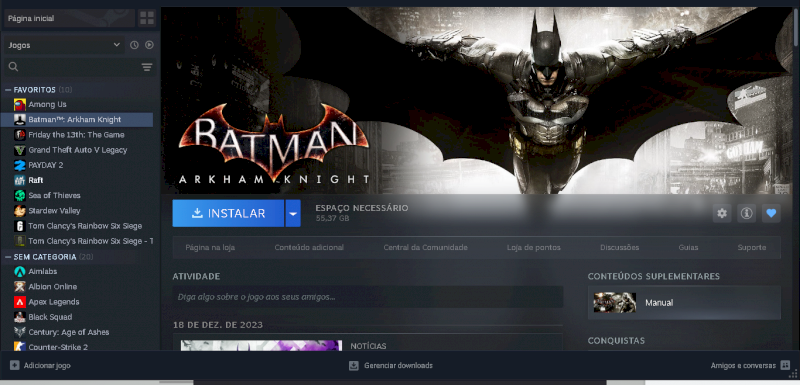The height and width of the screenshot is (385, 800).
Task: Open the grid view icon beside Página inicial
Action: point(147,18)
